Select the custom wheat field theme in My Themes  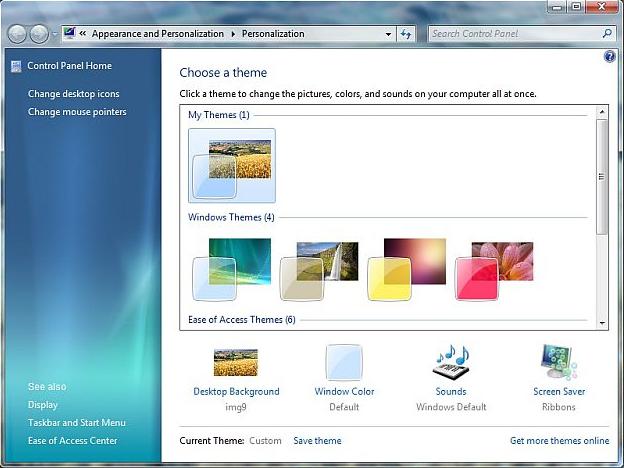(x=232, y=166)
